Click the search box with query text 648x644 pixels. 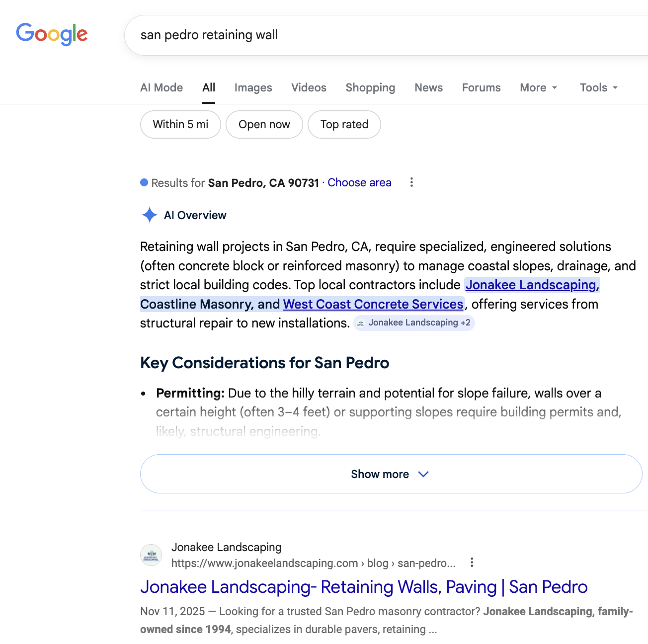[x=386, y=35]
